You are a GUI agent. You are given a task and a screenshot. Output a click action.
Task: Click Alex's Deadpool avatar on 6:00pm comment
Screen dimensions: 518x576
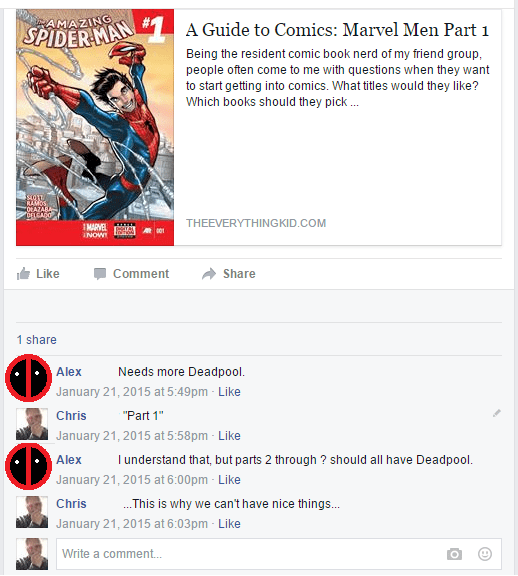pyautogui.click(x=28, y=466)
